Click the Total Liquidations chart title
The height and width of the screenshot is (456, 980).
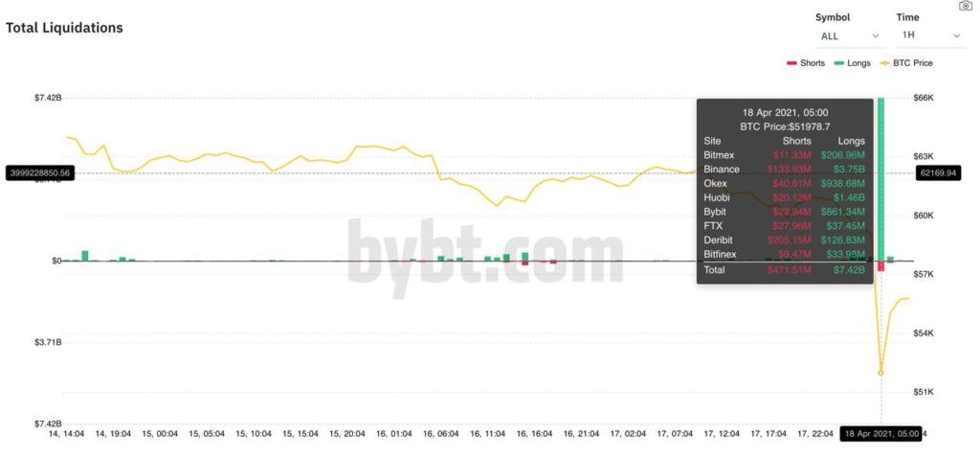64,28
